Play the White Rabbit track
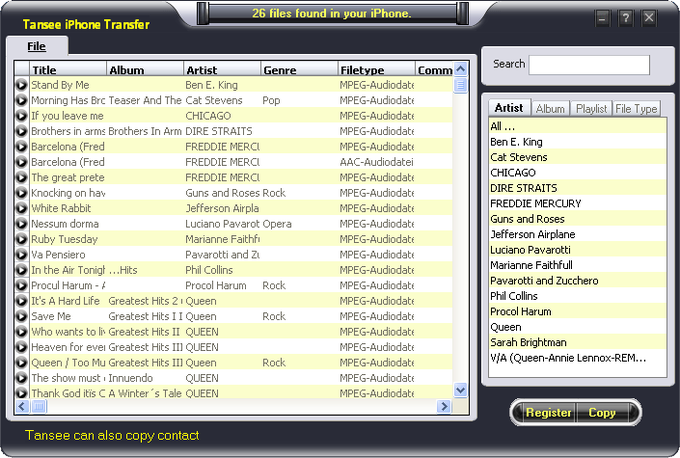This screenshot has width=680, height=458. pyautogui.click(x=21, y=208)
